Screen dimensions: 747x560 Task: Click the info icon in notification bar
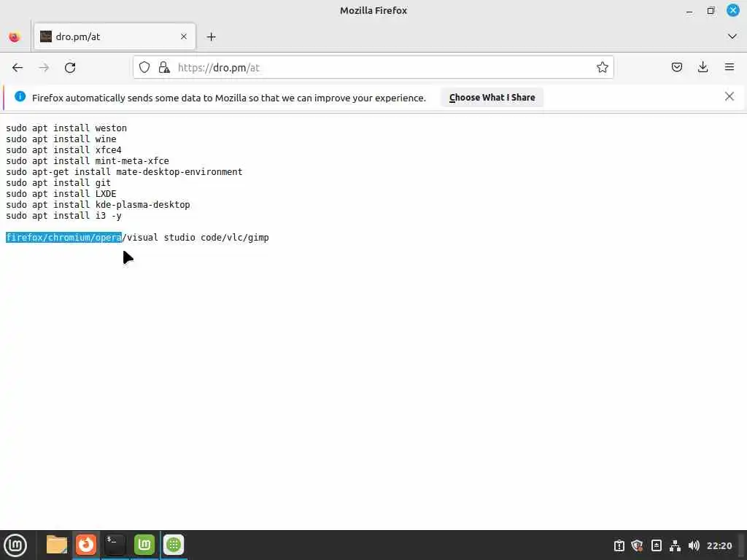[x=20, y=97]
